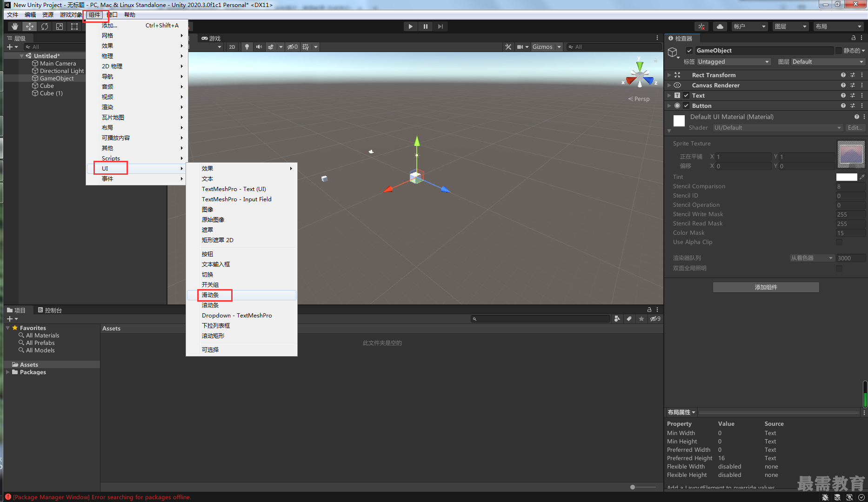The image size is (868, 502).
Task: Open the UI/Default shader dropdown
Action: (x=778, y=128)
